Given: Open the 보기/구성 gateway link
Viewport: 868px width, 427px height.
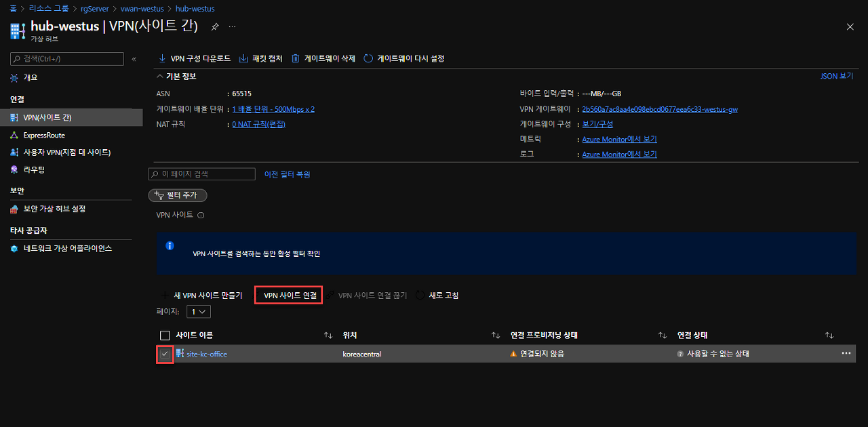Looking at the screenshot, I should 597,124.
